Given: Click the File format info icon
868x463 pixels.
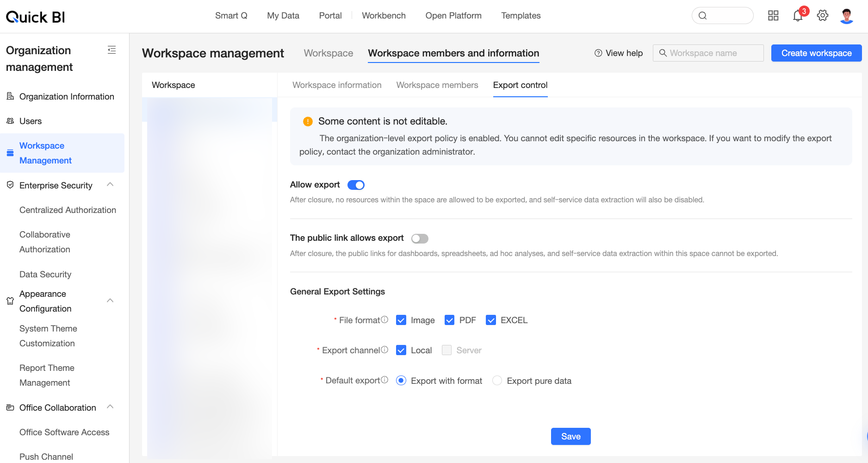Looking at the screenshot, I should point(384,319).
